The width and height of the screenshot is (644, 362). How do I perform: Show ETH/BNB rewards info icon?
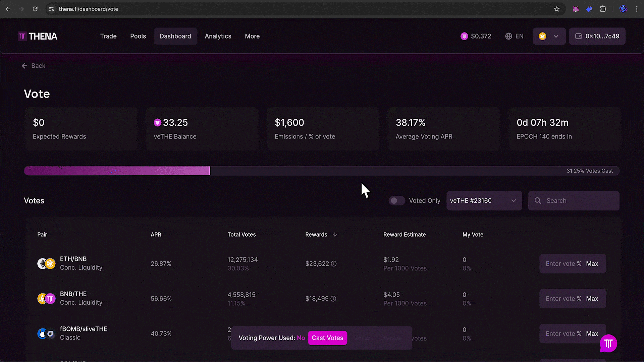(334, 264)
